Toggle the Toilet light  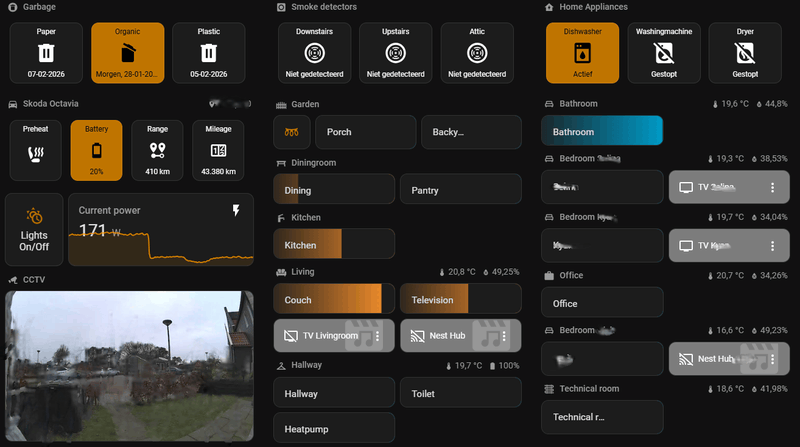point(461,392)
